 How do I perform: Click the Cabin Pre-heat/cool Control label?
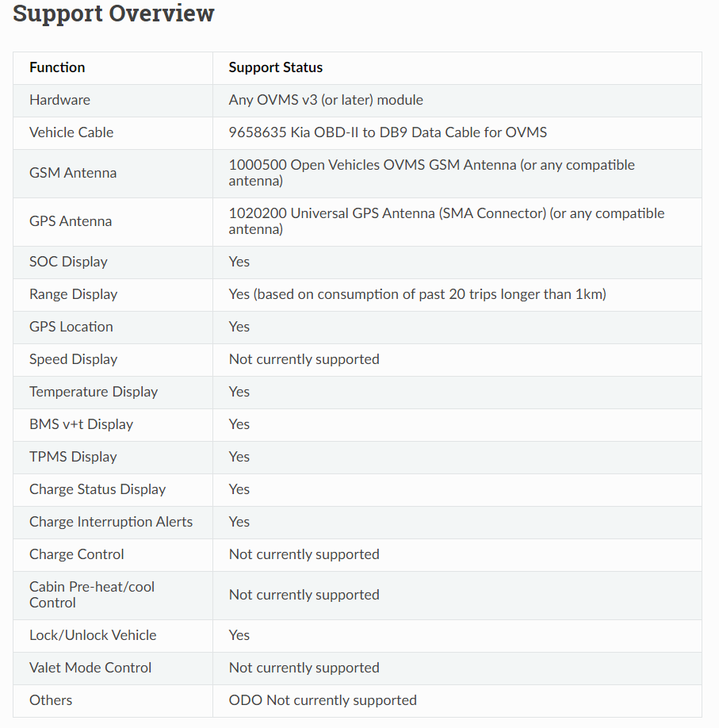tap(92, 595)
